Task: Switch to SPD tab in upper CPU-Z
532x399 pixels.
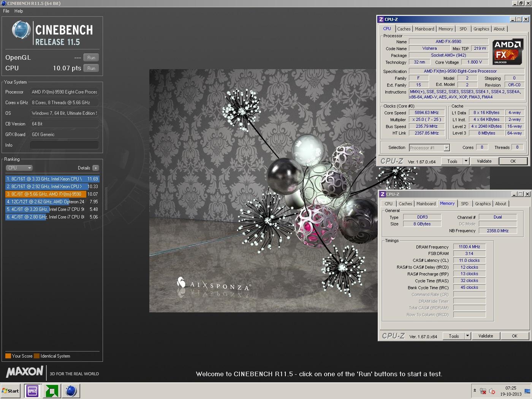Action: coord(463,29)
